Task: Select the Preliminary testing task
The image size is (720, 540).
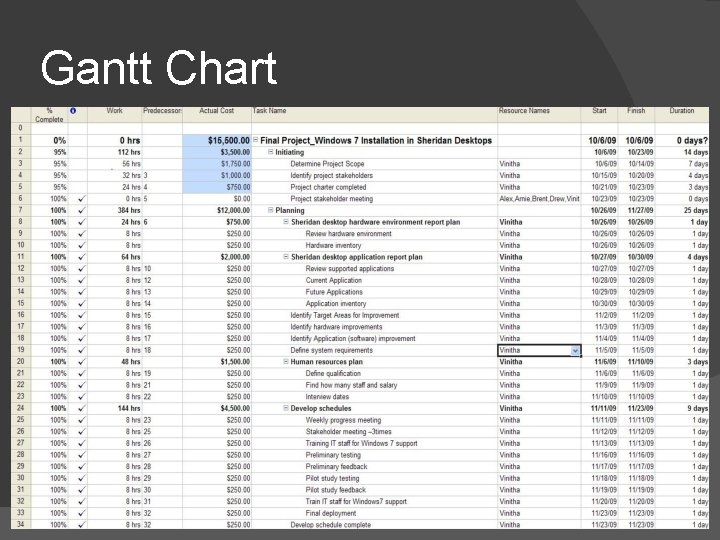Action: click(x=333, y=455)
